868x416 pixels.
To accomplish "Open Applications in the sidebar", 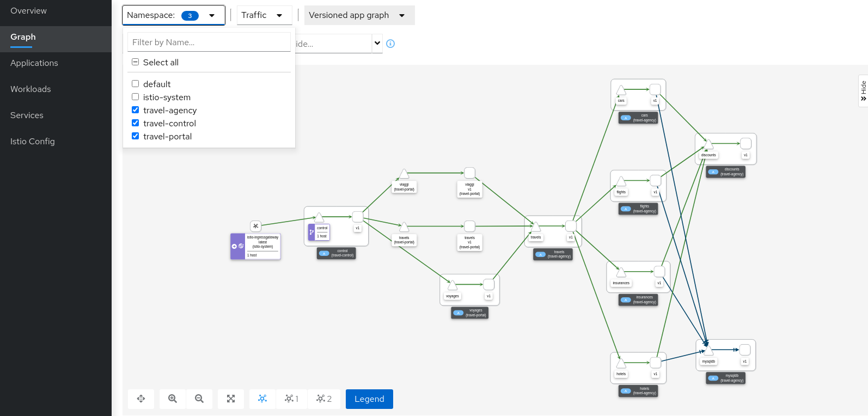I will (x=34, y=63).
